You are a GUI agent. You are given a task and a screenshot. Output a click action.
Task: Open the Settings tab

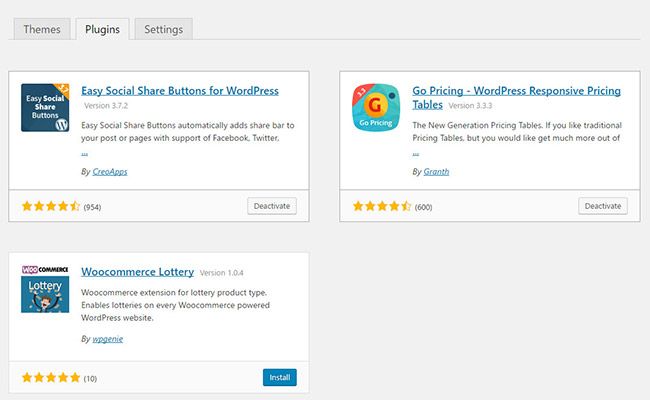pyautogui.click(x=163, y=29)
